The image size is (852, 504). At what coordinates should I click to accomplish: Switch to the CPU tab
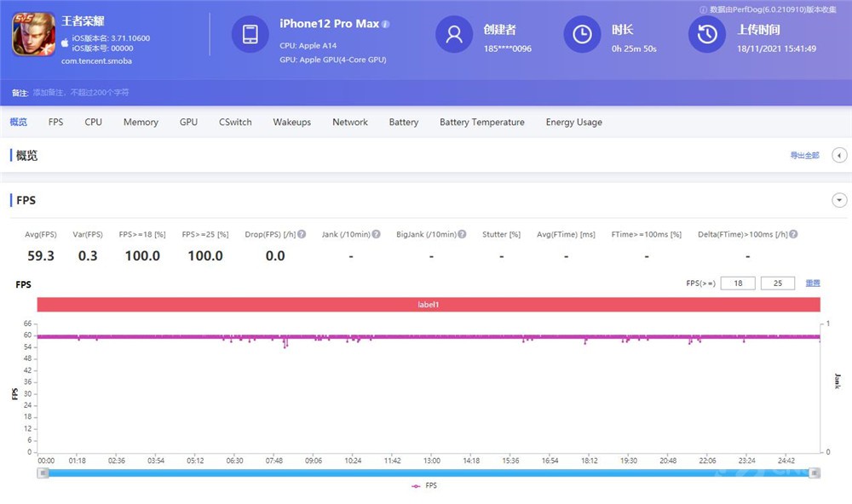[x=94, y=123]
